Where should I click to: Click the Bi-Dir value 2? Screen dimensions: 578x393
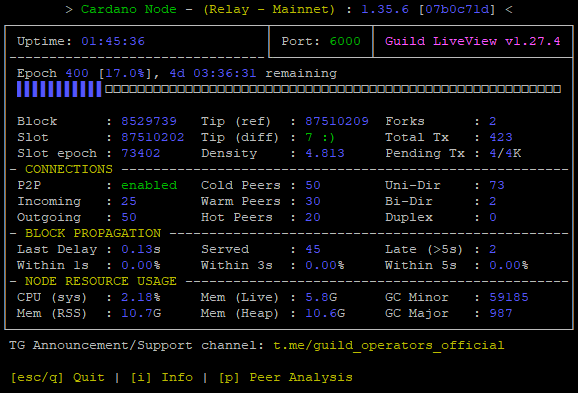point(493,201)
